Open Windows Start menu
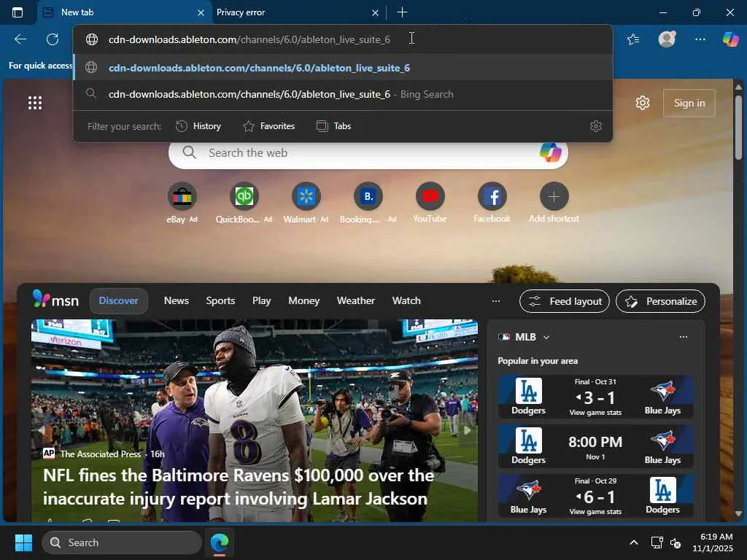The height and width of the screenshot is (560, 747). pyautogui.click(x=23, y=542)
